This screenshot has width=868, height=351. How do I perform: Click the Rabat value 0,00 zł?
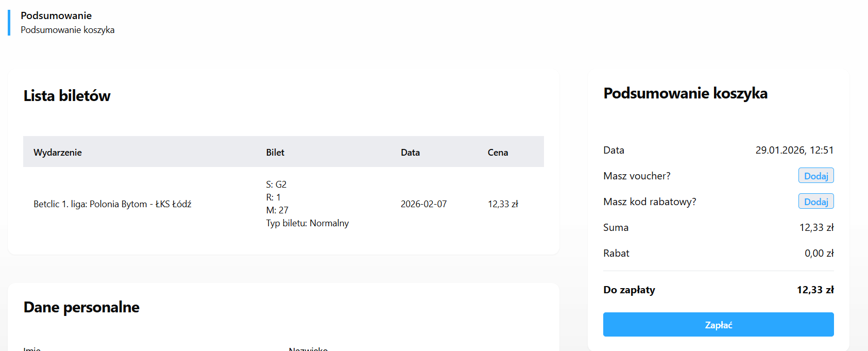point(819,253)
